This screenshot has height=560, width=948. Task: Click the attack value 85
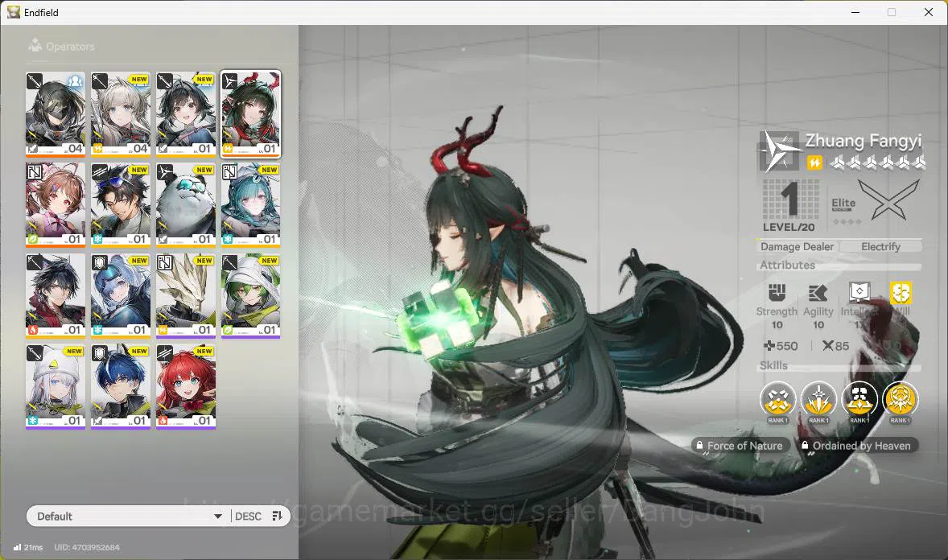pyautogui.click(x=835, y=346)
